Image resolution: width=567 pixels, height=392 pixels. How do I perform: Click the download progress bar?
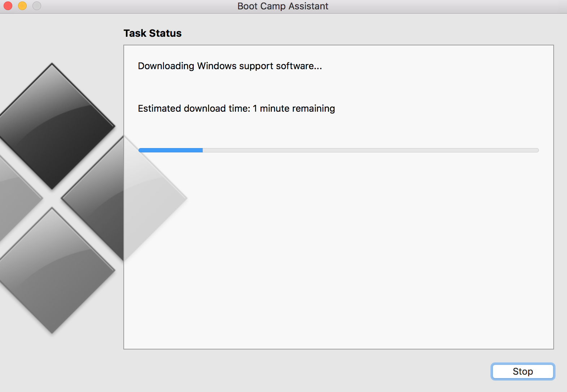338,150
